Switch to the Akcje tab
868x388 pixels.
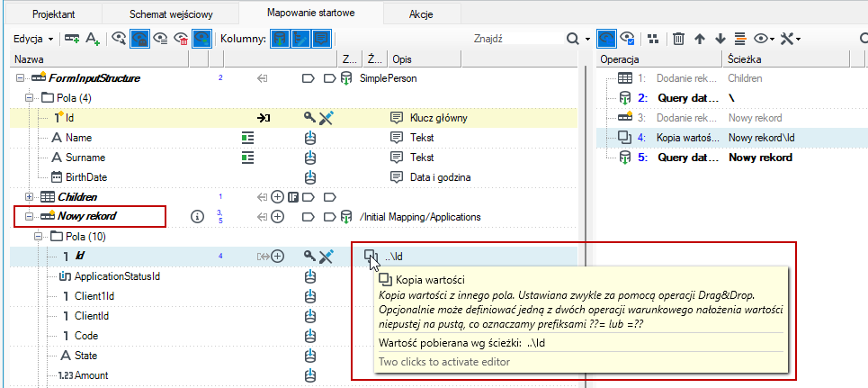point(421,14)
